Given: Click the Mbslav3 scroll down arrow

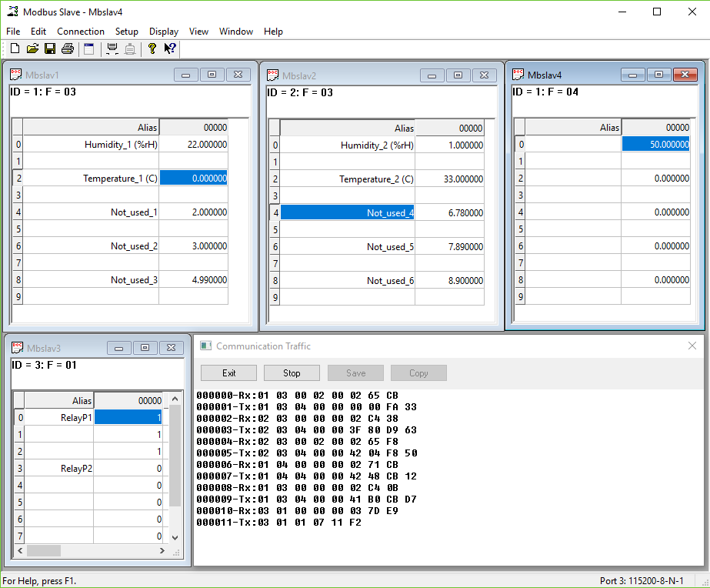Looking at the screenshot, I should tap(175, 538).
